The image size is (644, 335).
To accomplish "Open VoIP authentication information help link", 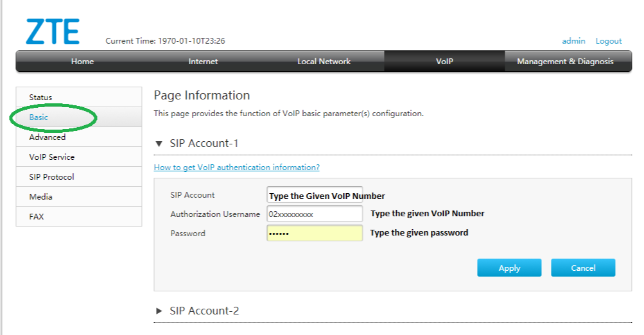I will 236,167.
